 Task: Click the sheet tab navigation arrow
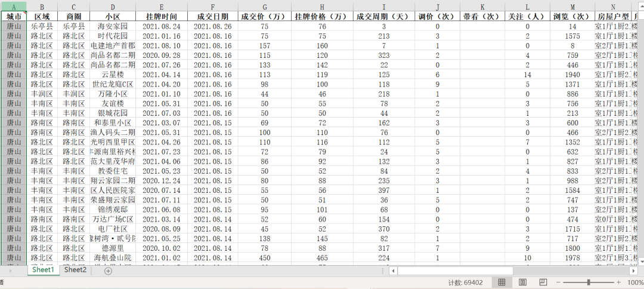coord(10,271)
